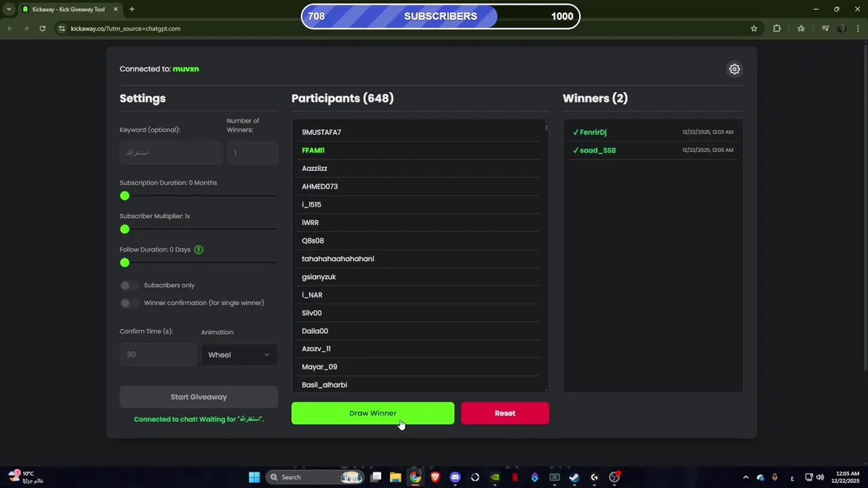
Task: Click the Draw Winner button
Action: pos(373,413)
